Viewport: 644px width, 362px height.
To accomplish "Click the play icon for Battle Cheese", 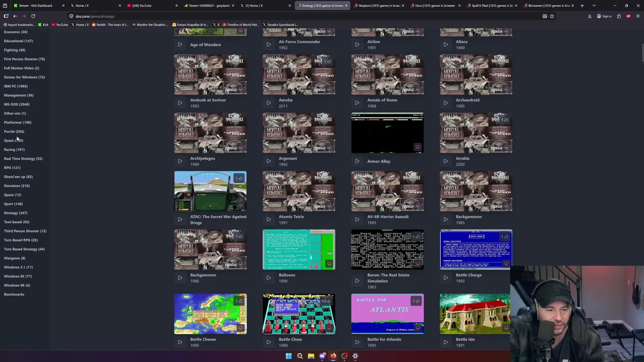I will [x=180, y=342].
